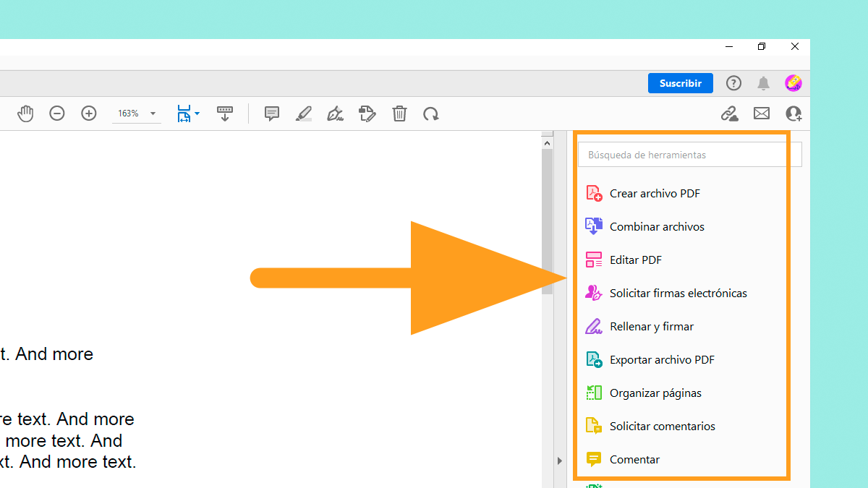This screenshot has height=488, width=868.
Task: Rotate the page with the rotate icon
Action: pyautogui.click(x=431, y=114)
